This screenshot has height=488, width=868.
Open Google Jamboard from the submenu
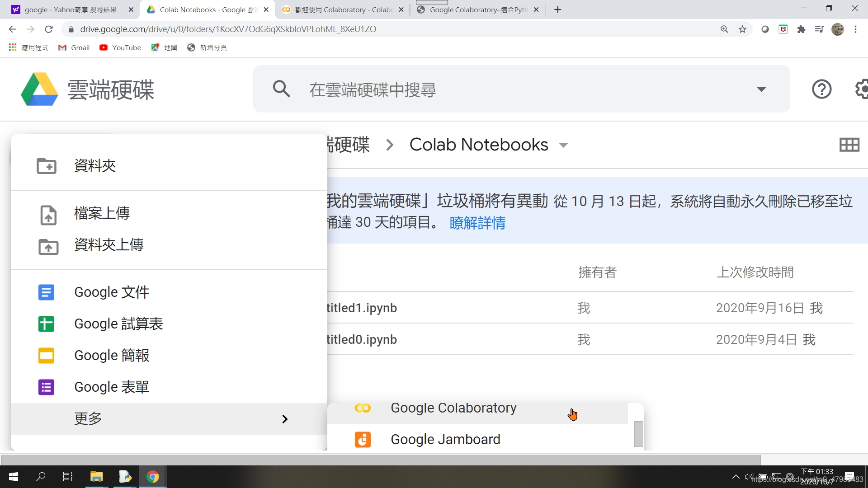point(445,439)
